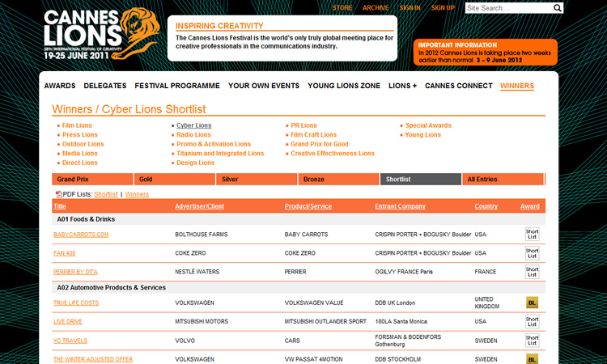The width and height of the screenshot is (607, 364).
Task: Click the BL badge for The Winter Adjusted Offer
Action: (532, 358)
